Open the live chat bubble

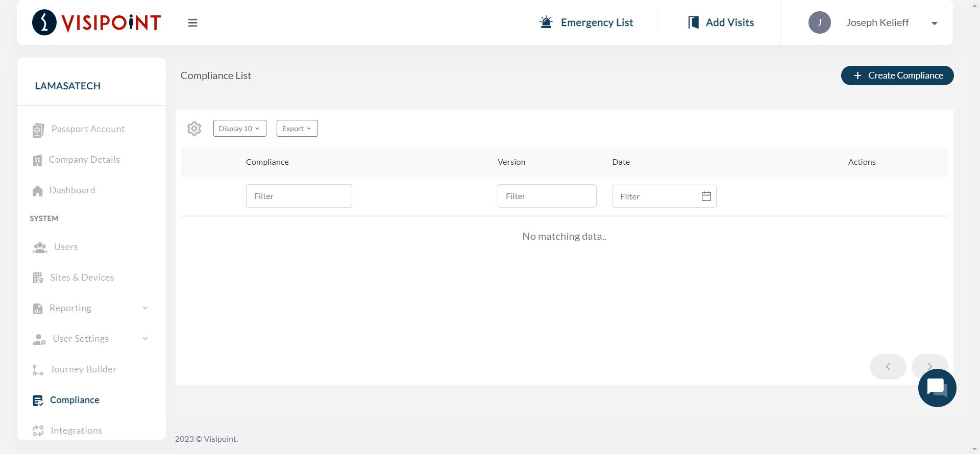(x=937, y=388)
